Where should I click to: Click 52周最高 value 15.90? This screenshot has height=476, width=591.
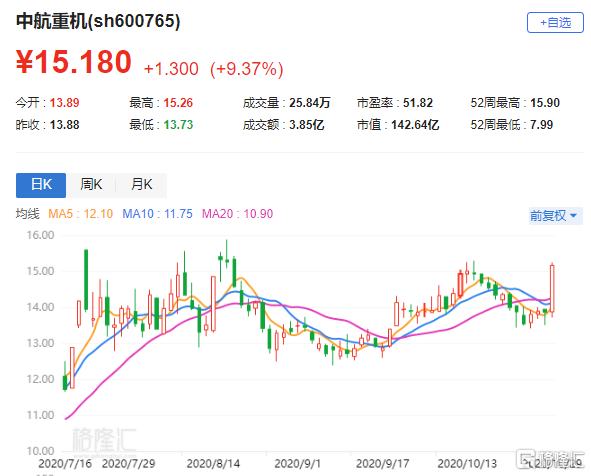545,103
